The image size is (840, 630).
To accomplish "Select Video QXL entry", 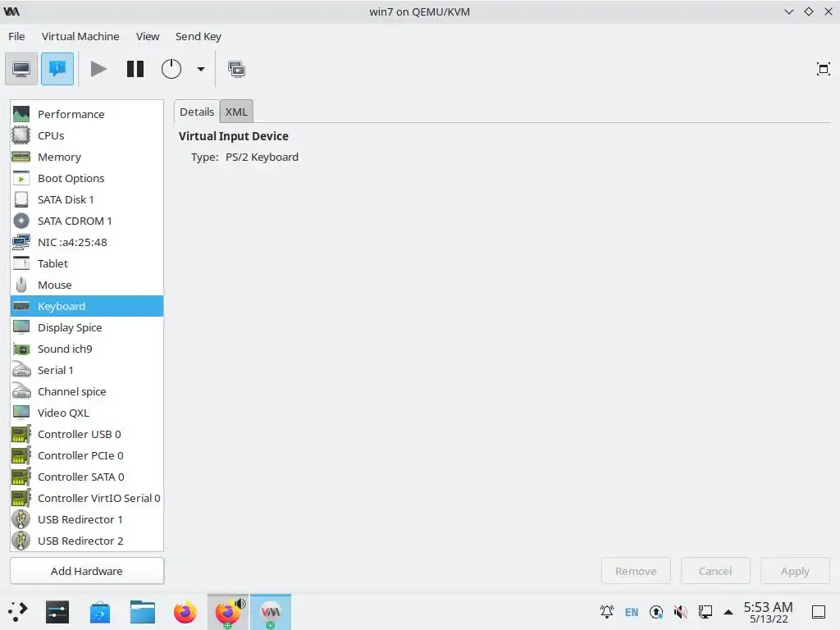I will [x=87, y=413].
